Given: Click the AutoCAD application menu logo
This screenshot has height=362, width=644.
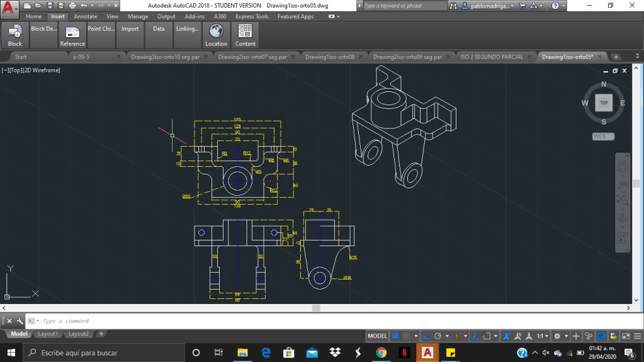Looking at the screenshot, I should pos(9,8).
